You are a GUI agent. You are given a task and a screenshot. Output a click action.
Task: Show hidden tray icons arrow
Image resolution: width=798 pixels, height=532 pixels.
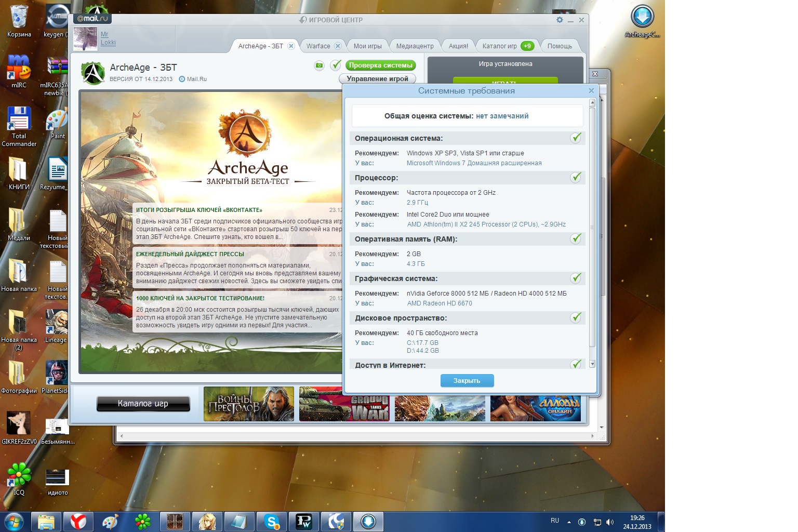tap(569, 522)
